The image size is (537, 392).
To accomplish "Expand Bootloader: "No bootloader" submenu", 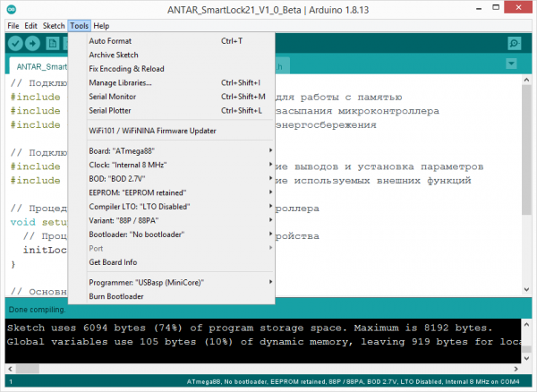I will [171, 234].
